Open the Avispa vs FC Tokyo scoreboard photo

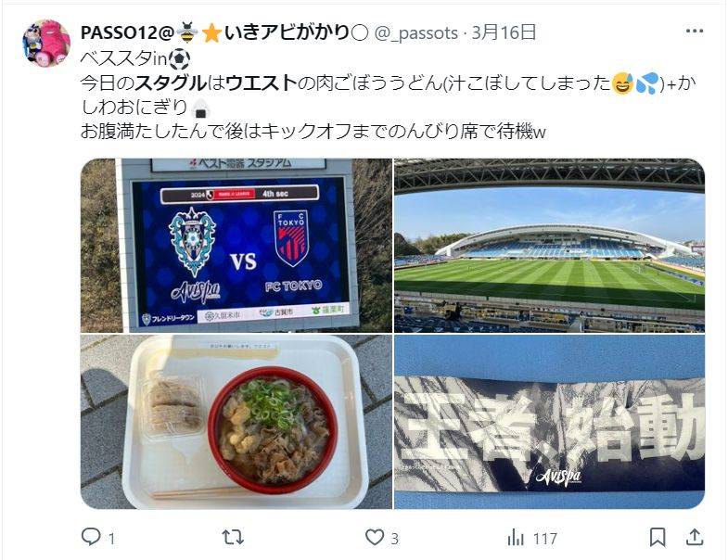point(236,246)
